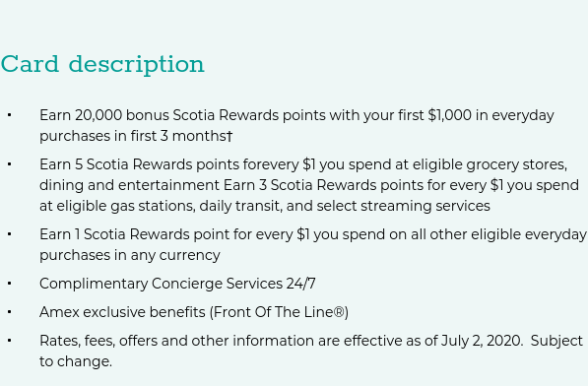Select the first bullet marker

point(10,115)
